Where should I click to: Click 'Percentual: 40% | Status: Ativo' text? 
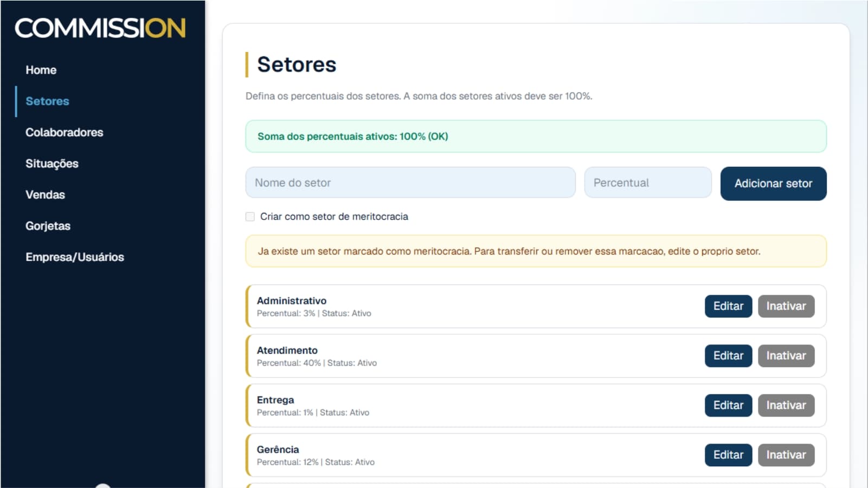(317, 363)
